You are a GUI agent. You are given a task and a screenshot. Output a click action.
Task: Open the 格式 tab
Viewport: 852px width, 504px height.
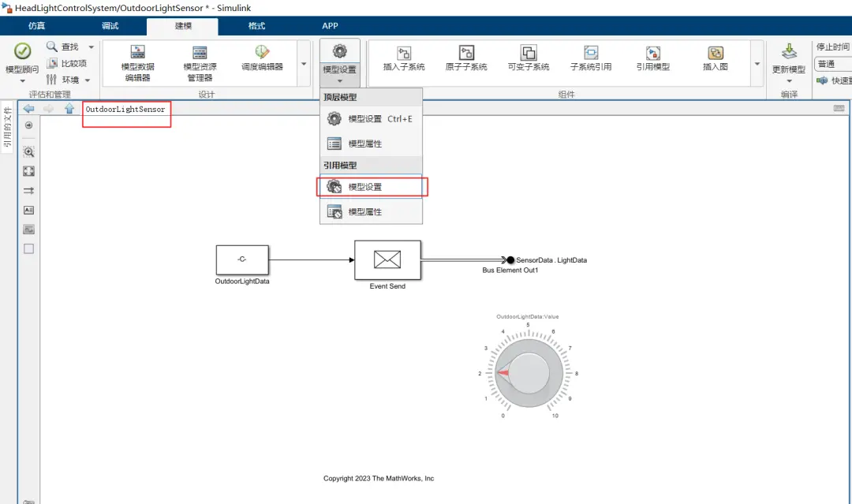256,26
